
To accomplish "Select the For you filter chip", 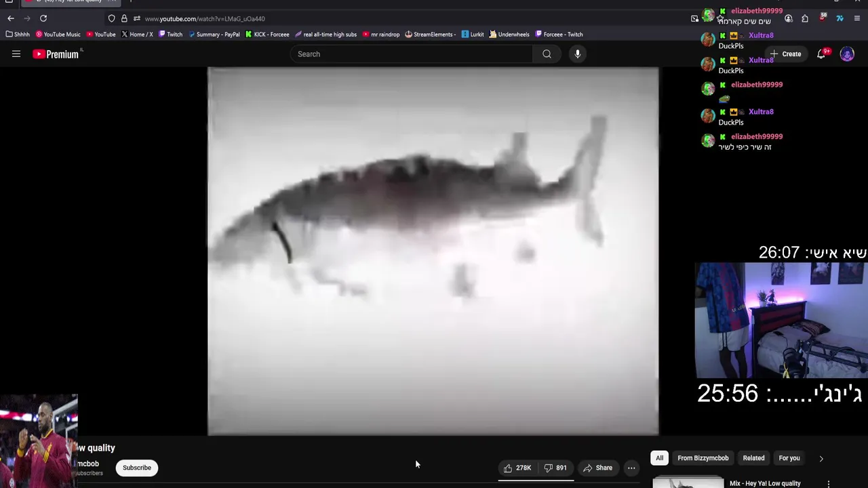I will click(x=789, y=458).
